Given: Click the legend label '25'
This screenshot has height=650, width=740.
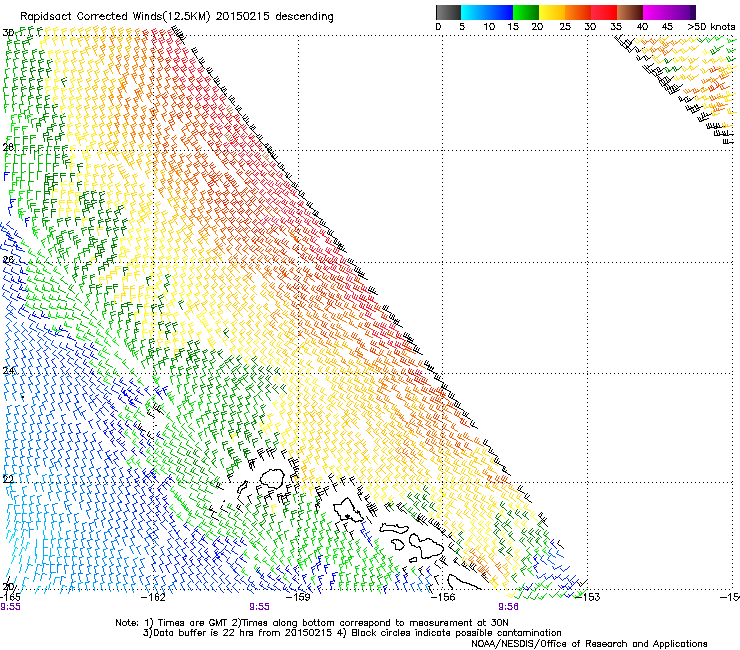Looking at the screenshot, I should 565,27.
